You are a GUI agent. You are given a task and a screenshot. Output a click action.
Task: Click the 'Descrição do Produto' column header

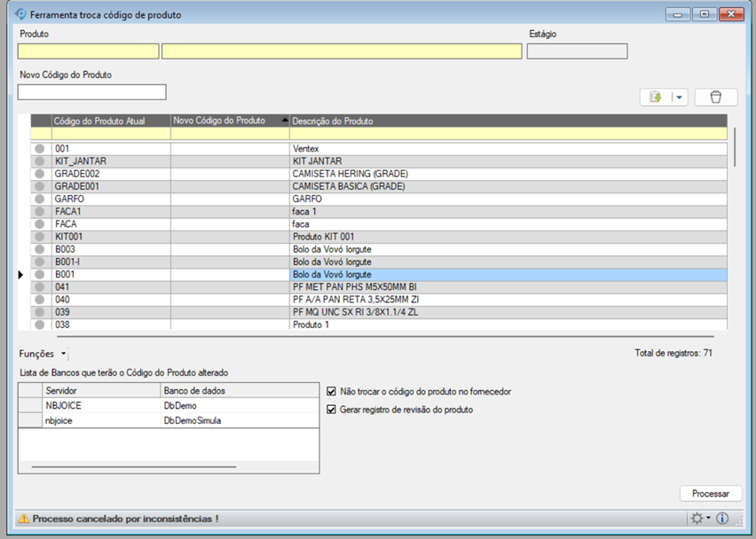[508, 121]
